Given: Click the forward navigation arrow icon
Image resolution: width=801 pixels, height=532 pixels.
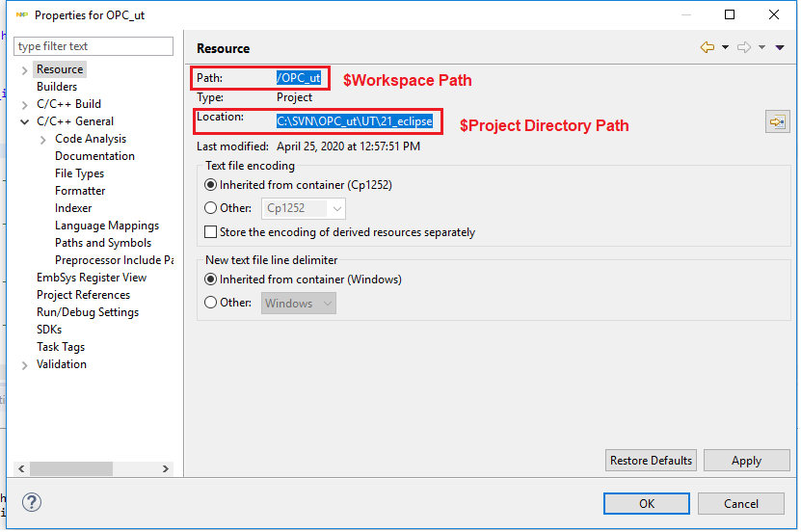Looking at the screenshot, I should pos(743,47).
